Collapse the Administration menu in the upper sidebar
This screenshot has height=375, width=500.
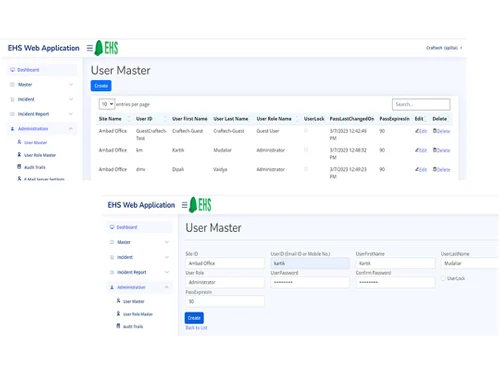click(42, 128)
